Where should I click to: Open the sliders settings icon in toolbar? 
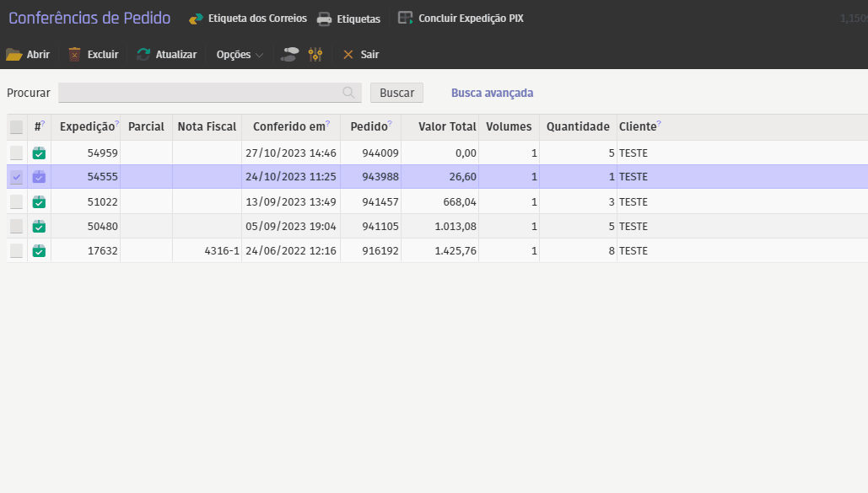(315, 55)
